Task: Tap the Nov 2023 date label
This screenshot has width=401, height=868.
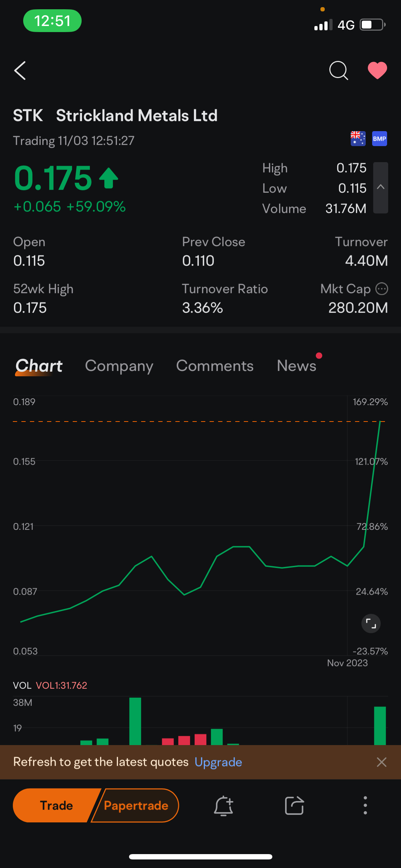Action: (x=348, y=663)
